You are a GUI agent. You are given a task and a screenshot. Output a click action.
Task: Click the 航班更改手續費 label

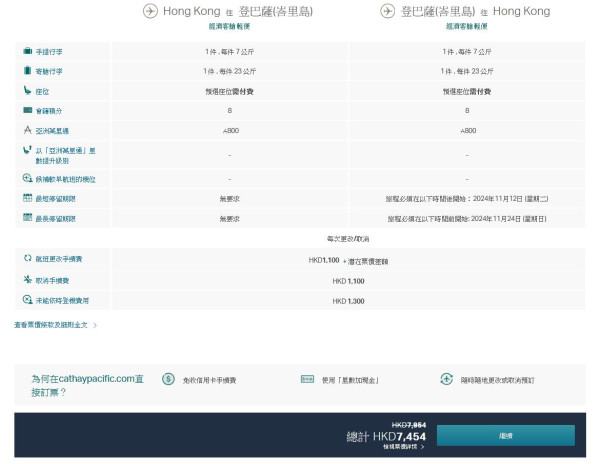[59, 259]
